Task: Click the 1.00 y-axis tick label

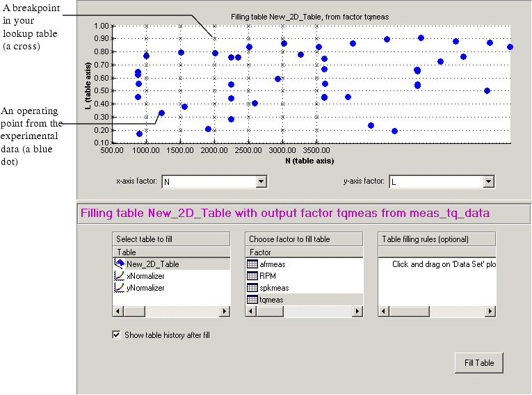Action: [101, 26]
